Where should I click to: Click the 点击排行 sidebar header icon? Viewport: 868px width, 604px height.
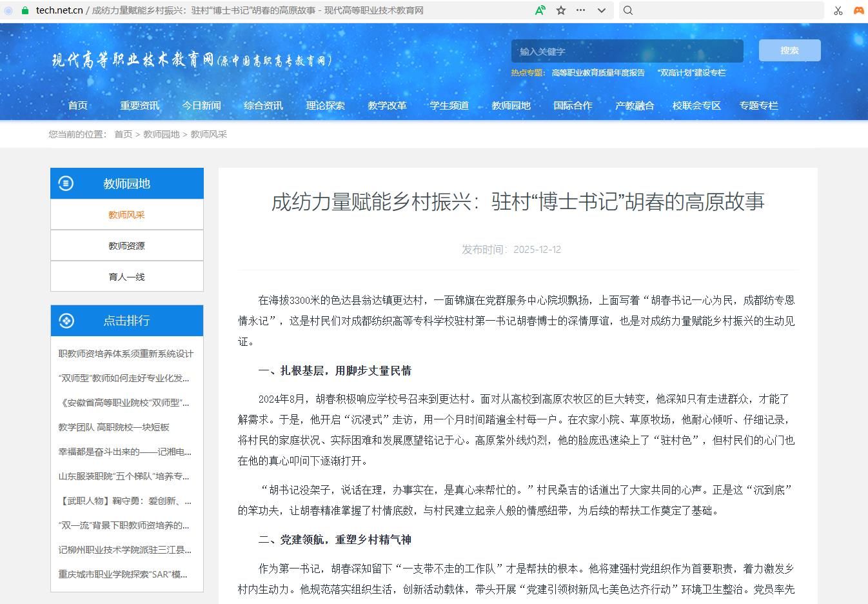66,321
